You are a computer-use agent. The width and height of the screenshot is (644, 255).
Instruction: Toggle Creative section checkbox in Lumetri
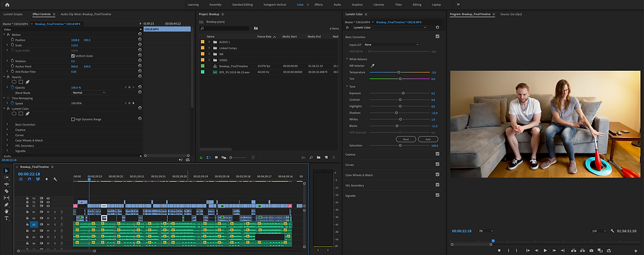tap(437, 154)
